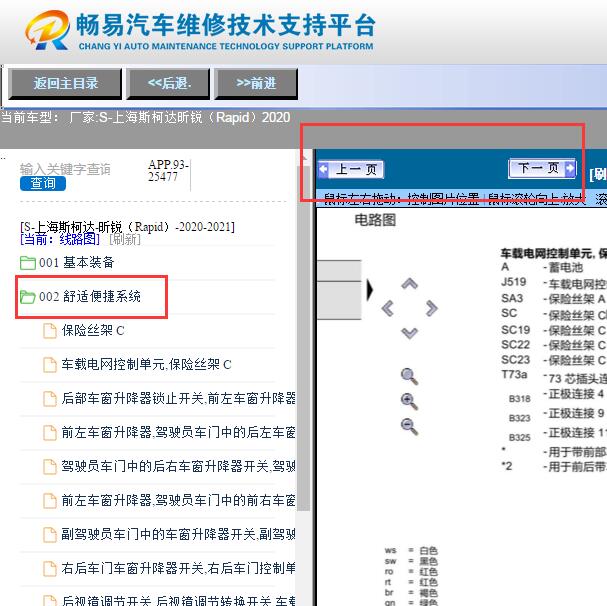607x606 pixels.
Task: Click the plain magnifier reset zoom icon
Action: (410, 376)
